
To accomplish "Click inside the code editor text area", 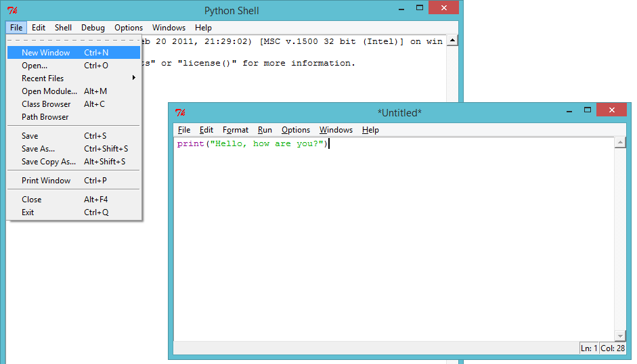I will (x=393, y=237).
